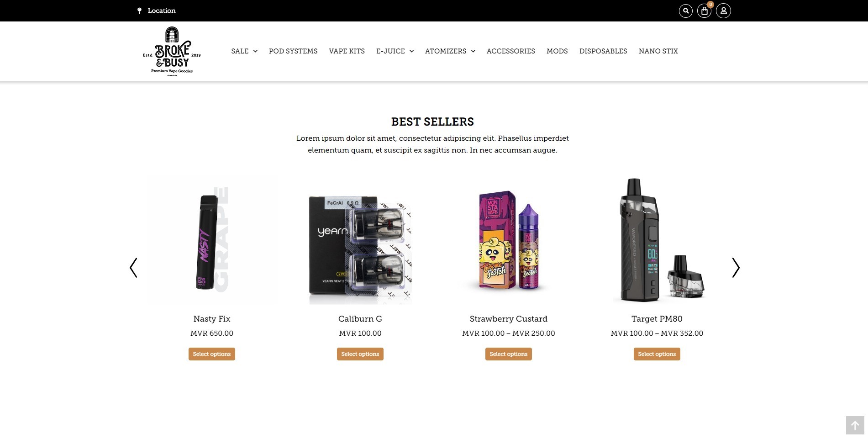
Task: Expand the E-JUICE dropdown menu
Action: coord(395,51)
